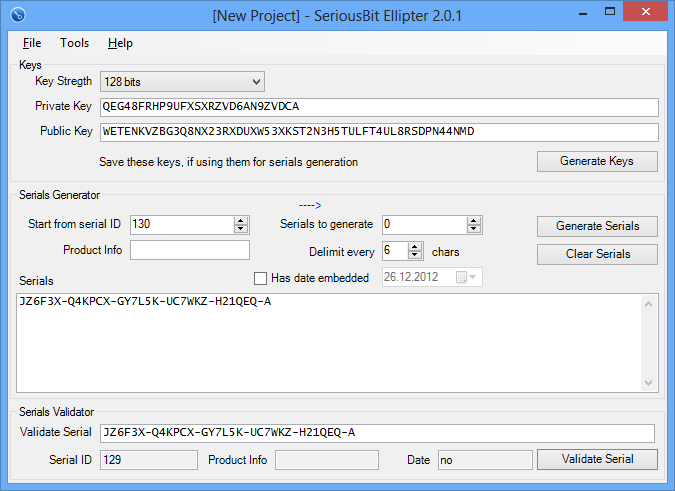Viewport: 675px width, 491px height.
Task: Click the generated serial in the Serials list
Action: tap(145, 302)
